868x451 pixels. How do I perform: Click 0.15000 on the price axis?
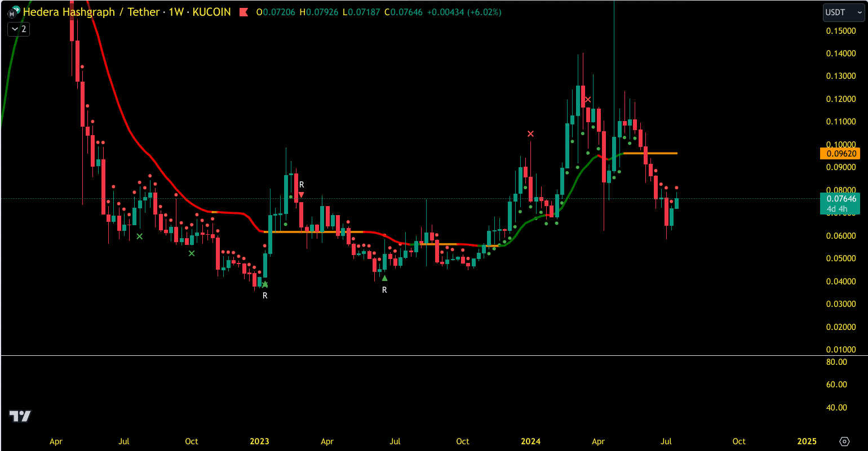tap(840, 30)
